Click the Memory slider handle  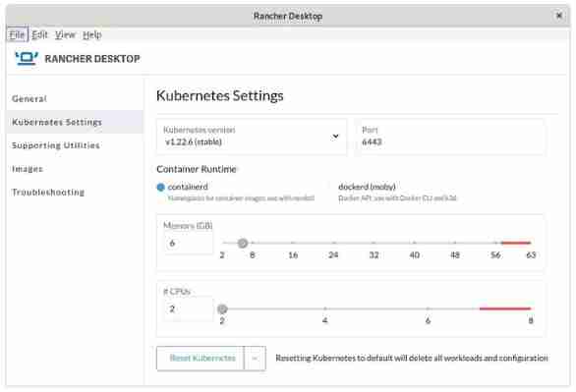pyautogui.click(x=243, y=243)
